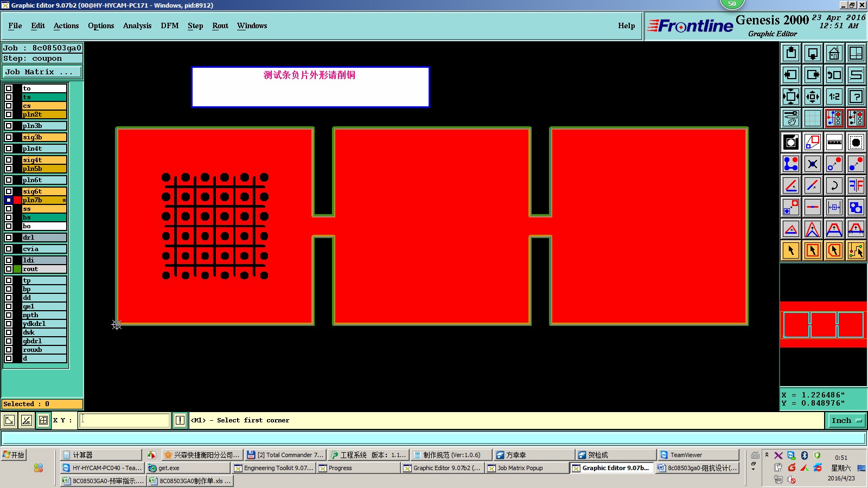Image resolution: width=868 pixels, height=488 pixels.
Task: Open the Job Matrix ... button
Action: [x=42, y=72]
